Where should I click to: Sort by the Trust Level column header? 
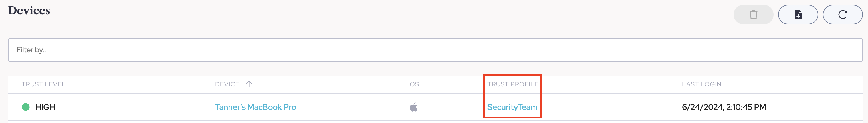(x=43, y=84)
